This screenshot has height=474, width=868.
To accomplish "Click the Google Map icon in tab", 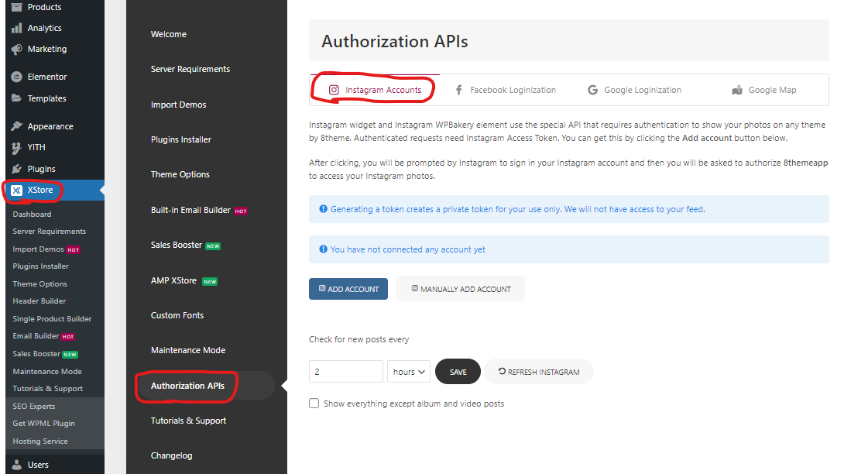I will (x=737, y=91).
